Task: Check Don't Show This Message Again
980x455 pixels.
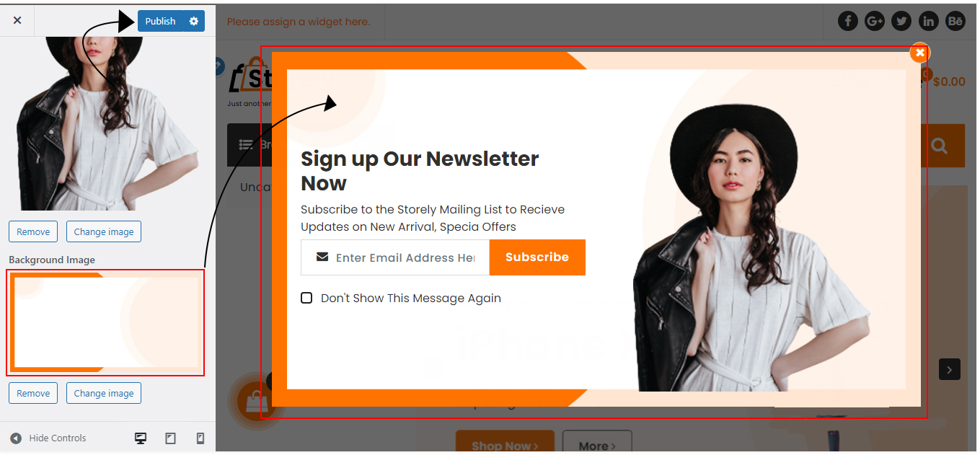Action: (306, 298)
